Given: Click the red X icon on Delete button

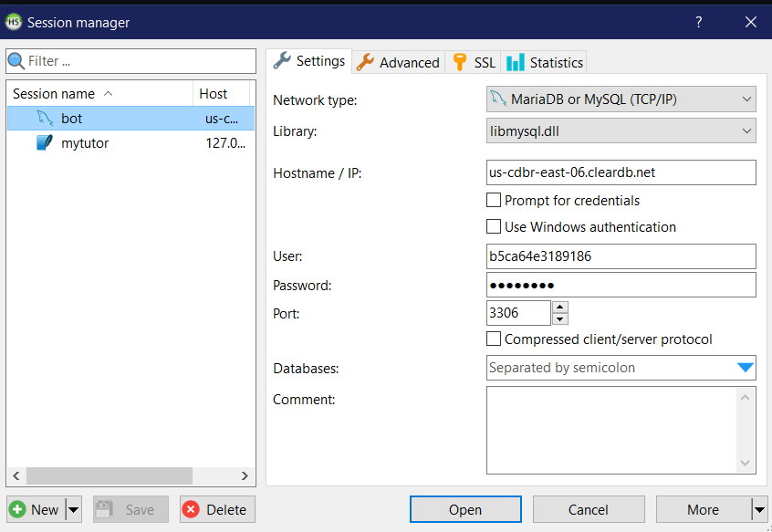Looking at the screenshot, I should pyautogui.click(x=191, y=509).
